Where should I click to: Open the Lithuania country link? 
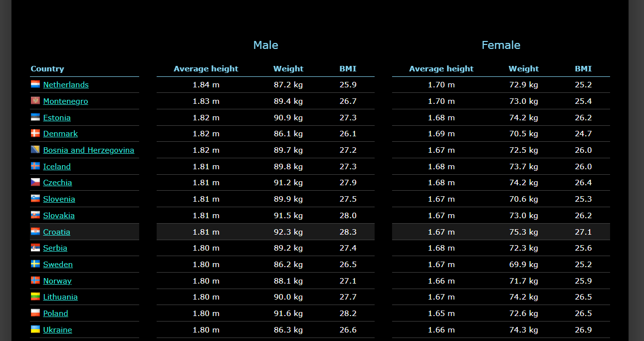[x=60, y=297]
